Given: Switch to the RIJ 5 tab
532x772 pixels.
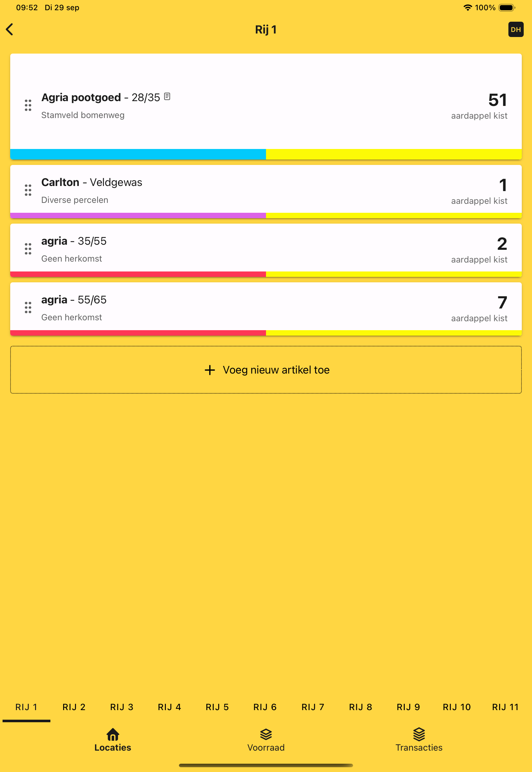Looking at the screenshot, I should (x=217, y=707).
